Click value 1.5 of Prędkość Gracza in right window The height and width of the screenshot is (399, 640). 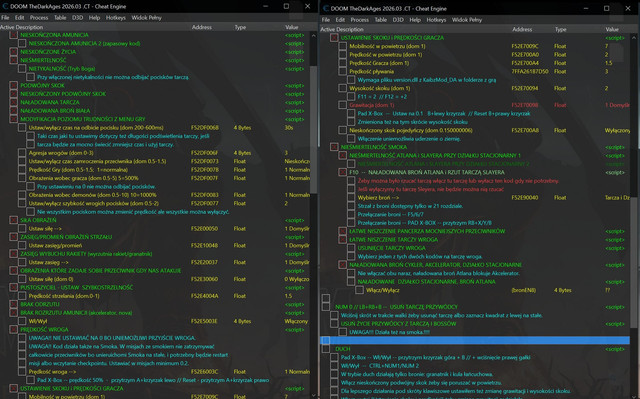click(x=609, y=63)
